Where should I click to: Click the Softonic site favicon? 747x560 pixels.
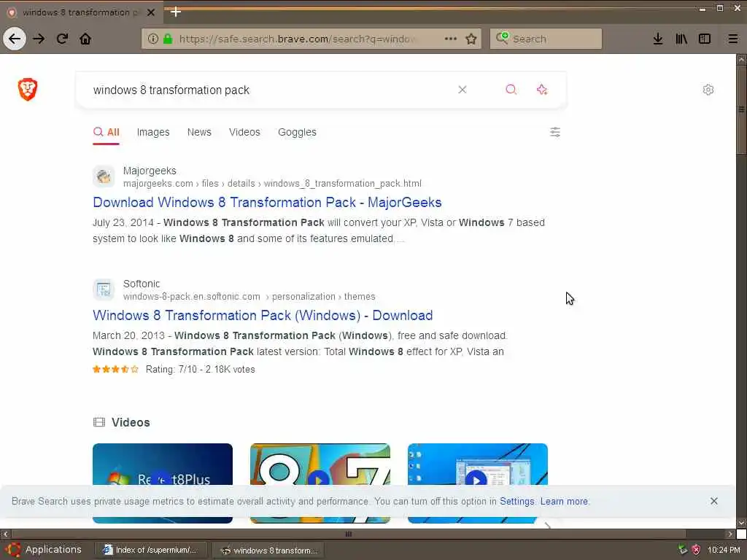(104, 289)
